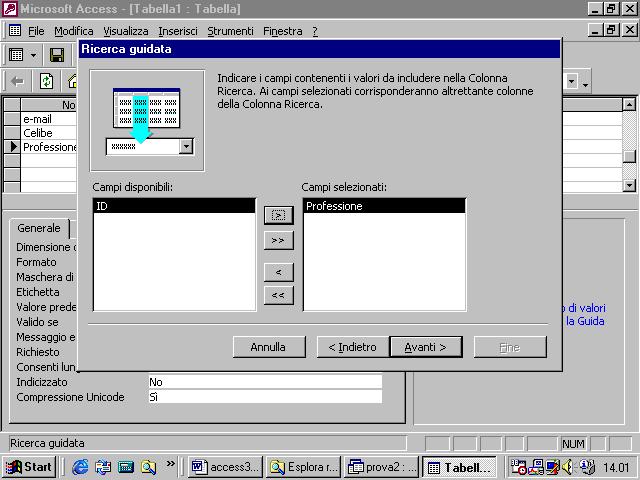Viewport: 640px width, 480px height.
Task: Click the toolbar options arrow at far right
Action: point(585,84)
